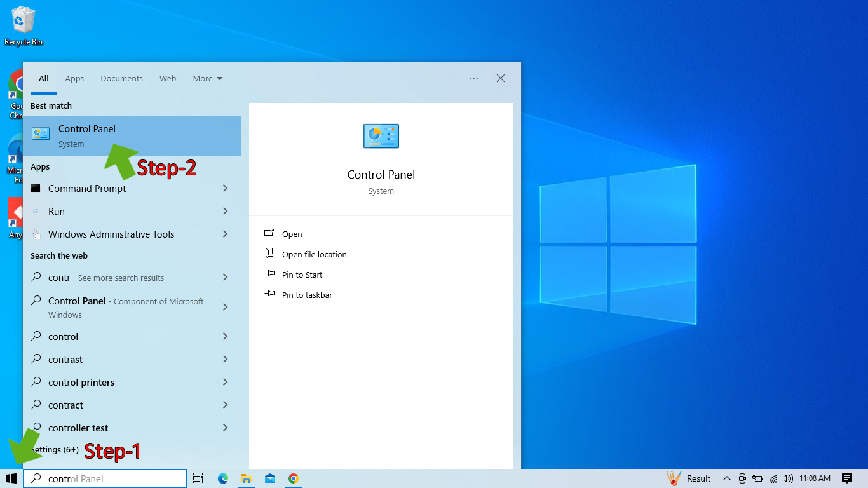
Task: Expand Windows Administrative Tools arrow
Action: pos(226,234)
